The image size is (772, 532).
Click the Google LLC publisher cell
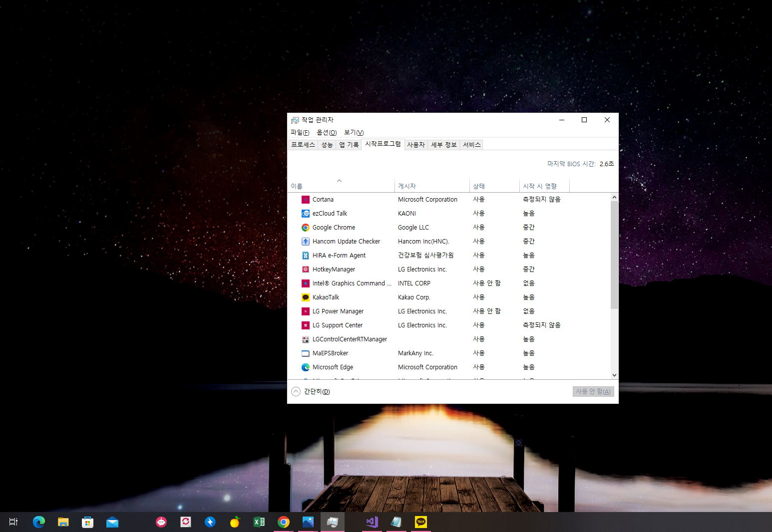[x=413, y=228]
